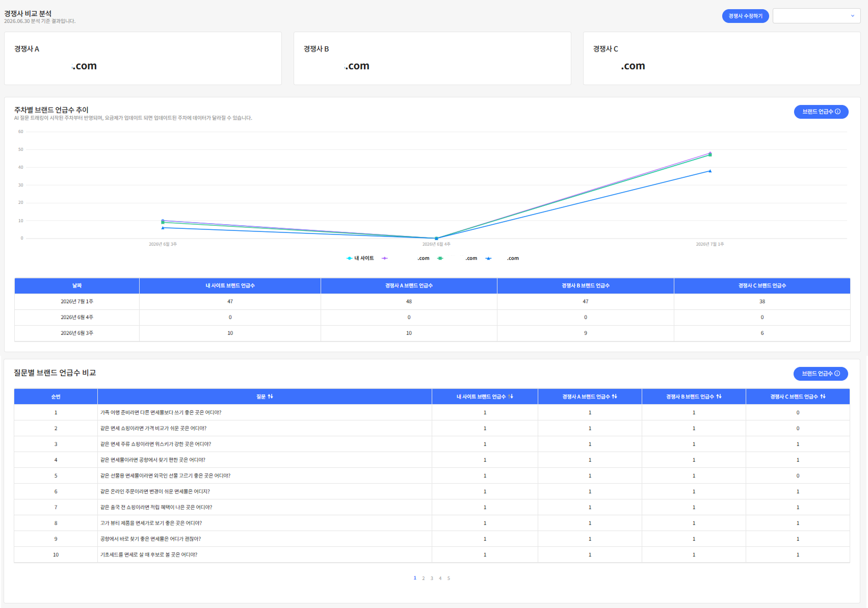Click 경쟁사 C 브랜드 언급수 header in weekly table
868x608 pixels.
click(x=762, y=286)
